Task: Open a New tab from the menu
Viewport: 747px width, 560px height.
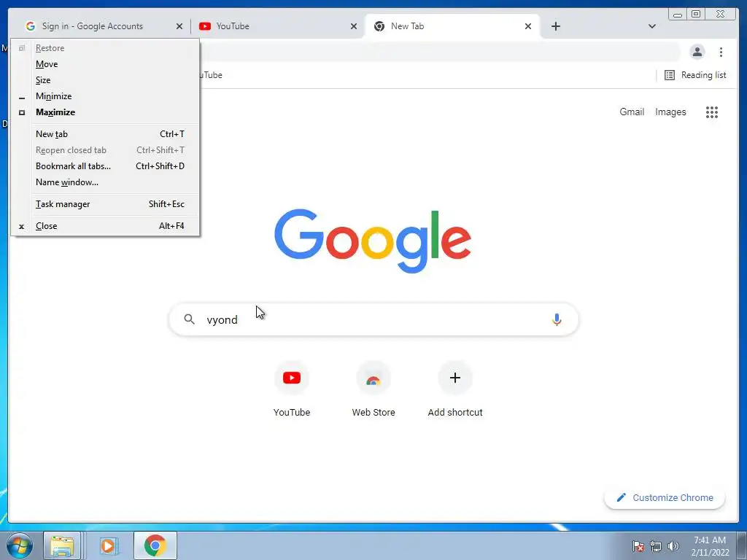Action: (105, 134)
